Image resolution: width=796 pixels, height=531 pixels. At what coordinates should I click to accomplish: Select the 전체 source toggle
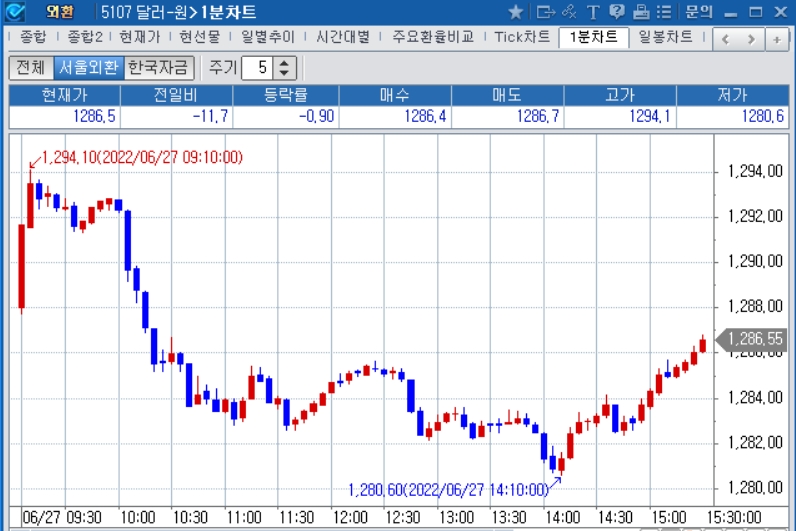30,68
